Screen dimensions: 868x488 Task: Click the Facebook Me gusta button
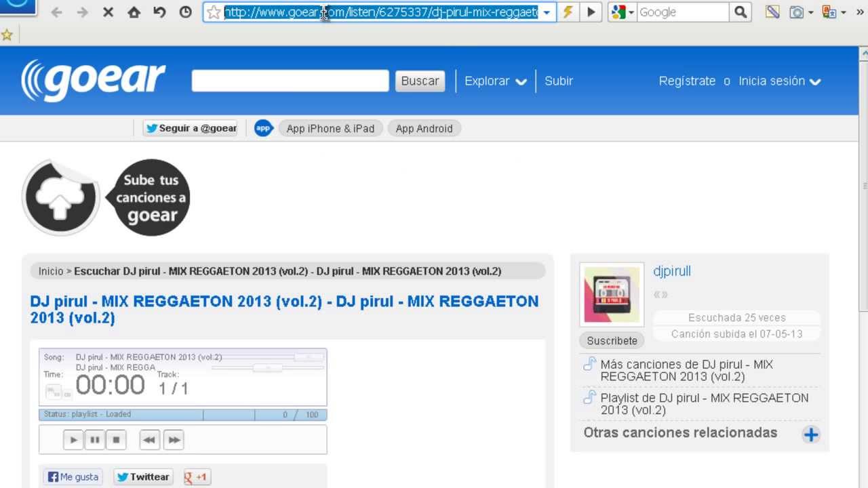73,477
